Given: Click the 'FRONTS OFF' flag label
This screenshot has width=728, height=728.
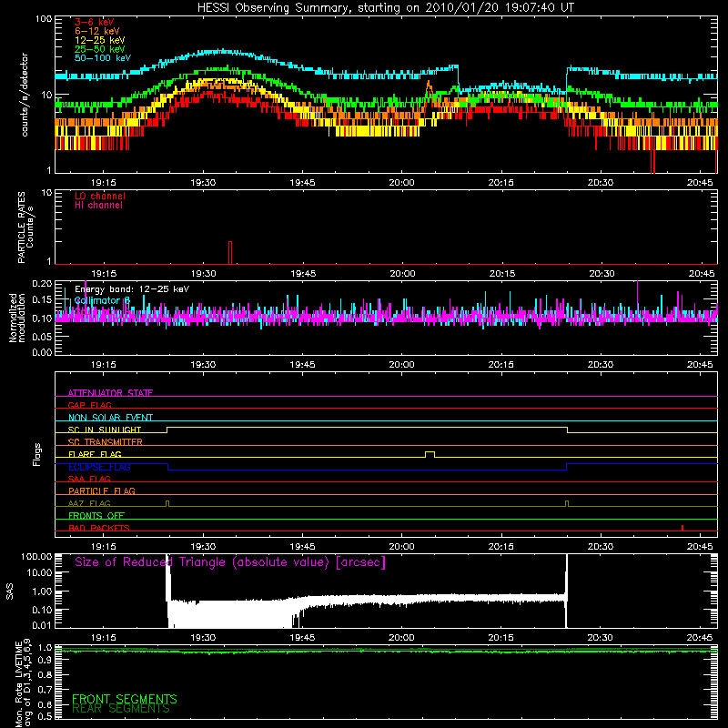Looking at the screenshot, I should tap(96, 516).
